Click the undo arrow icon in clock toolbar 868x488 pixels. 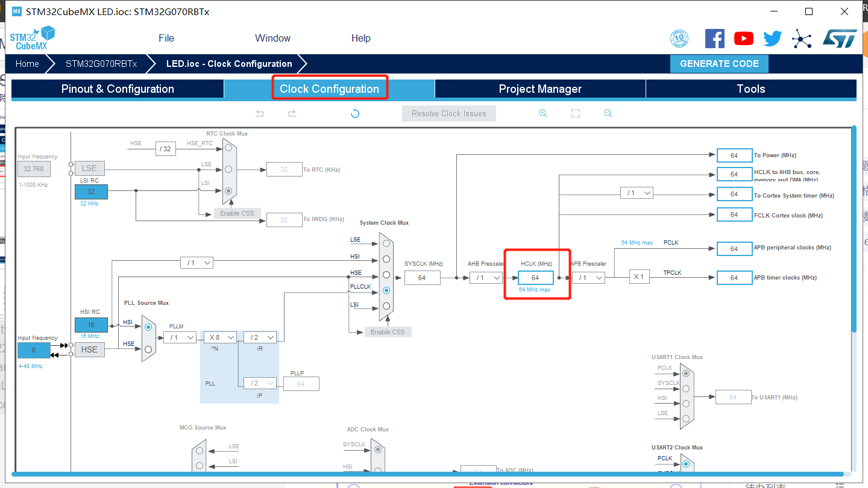click(260, 113)
